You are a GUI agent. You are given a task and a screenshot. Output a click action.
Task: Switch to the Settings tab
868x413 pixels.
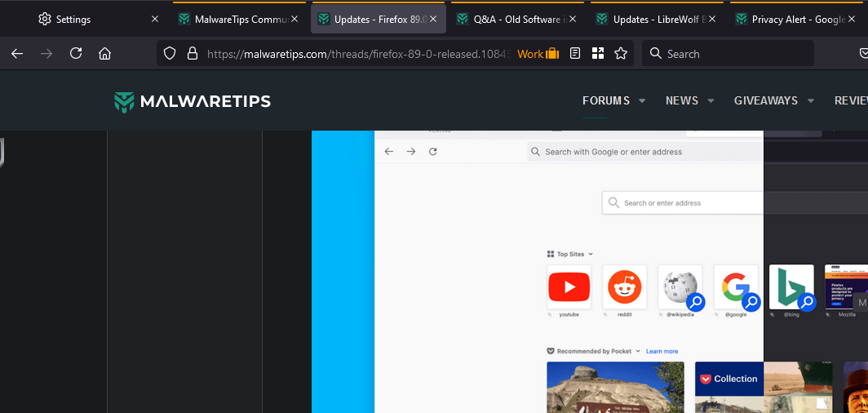(99, 19)
